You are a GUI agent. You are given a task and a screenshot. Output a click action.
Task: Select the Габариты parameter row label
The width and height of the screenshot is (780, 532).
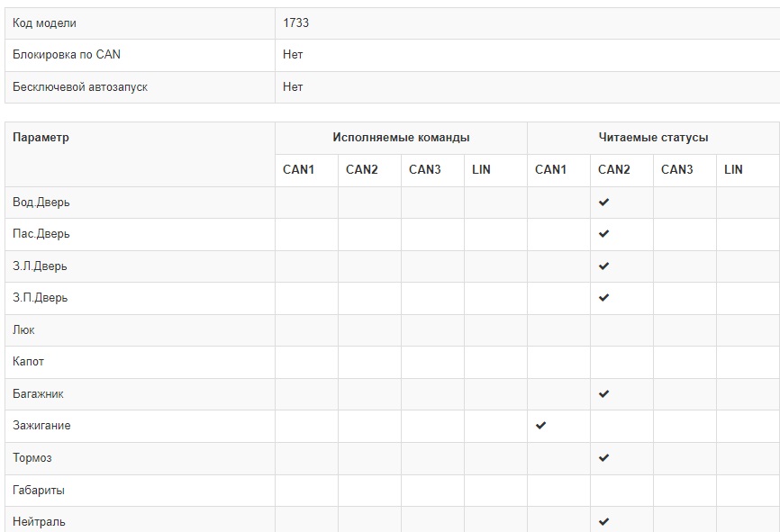click(38, 491)
